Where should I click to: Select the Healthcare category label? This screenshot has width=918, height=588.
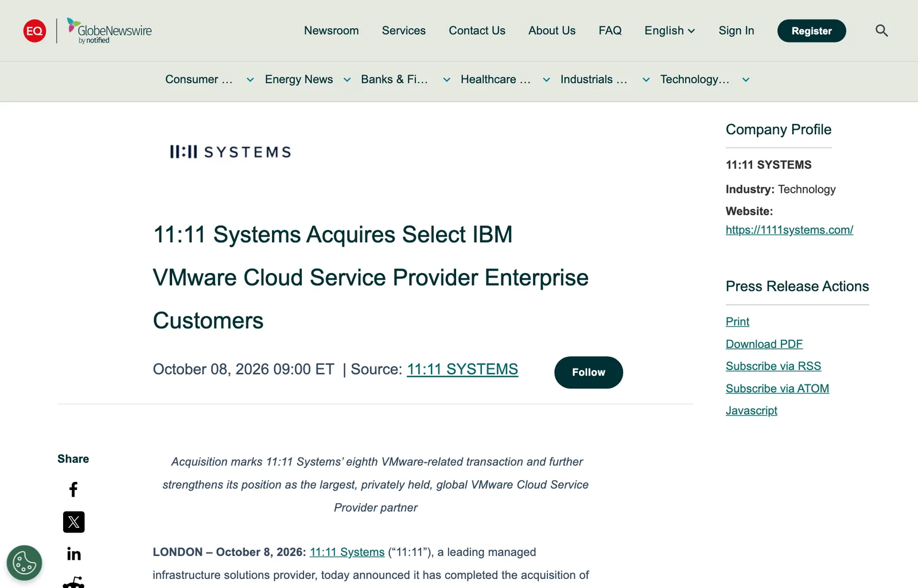coord(496,79)
